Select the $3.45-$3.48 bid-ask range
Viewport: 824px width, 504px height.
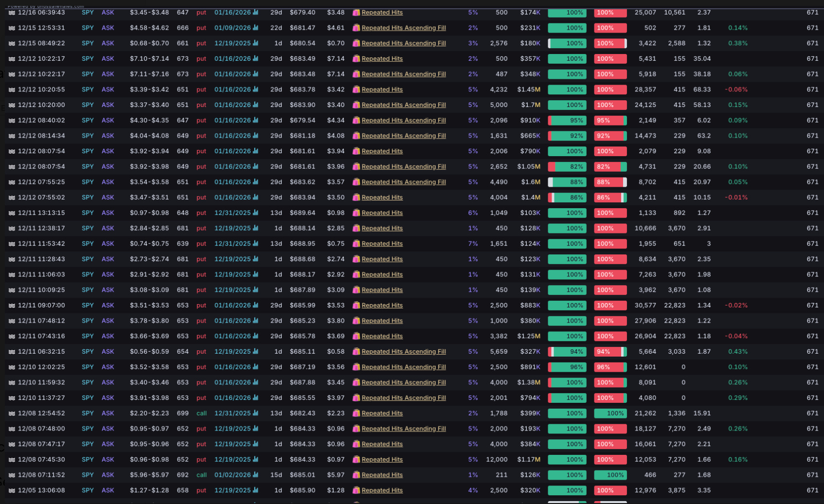coord(149,12)
